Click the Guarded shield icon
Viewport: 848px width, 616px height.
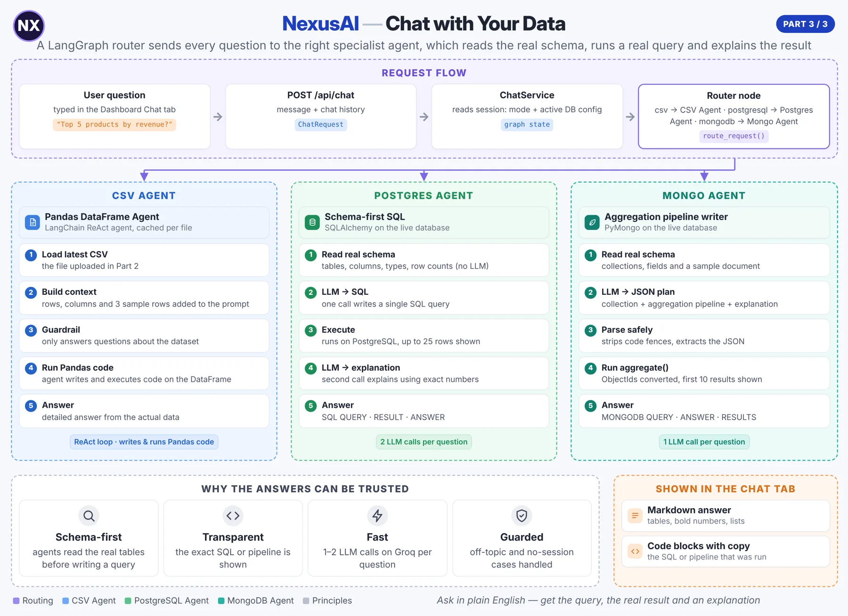coord(522,516)
